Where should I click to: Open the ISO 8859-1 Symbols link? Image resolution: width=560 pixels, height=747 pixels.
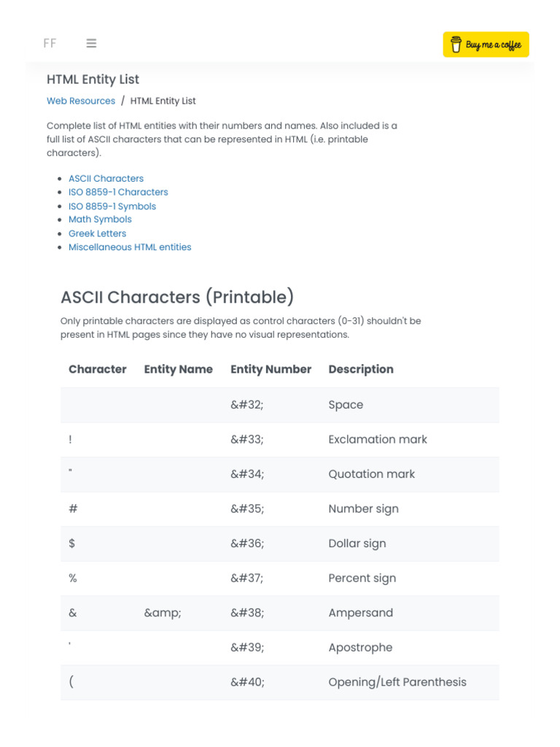click(x=112, y=206)
